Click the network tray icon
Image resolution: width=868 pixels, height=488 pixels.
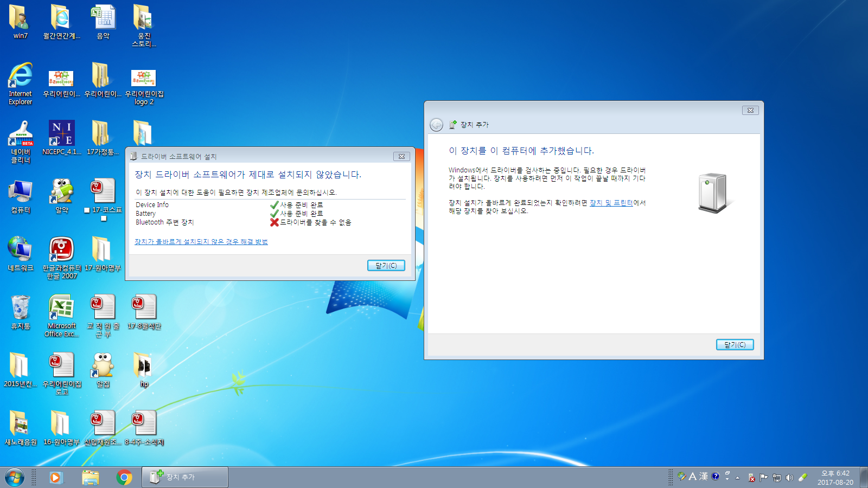point(777,478)
